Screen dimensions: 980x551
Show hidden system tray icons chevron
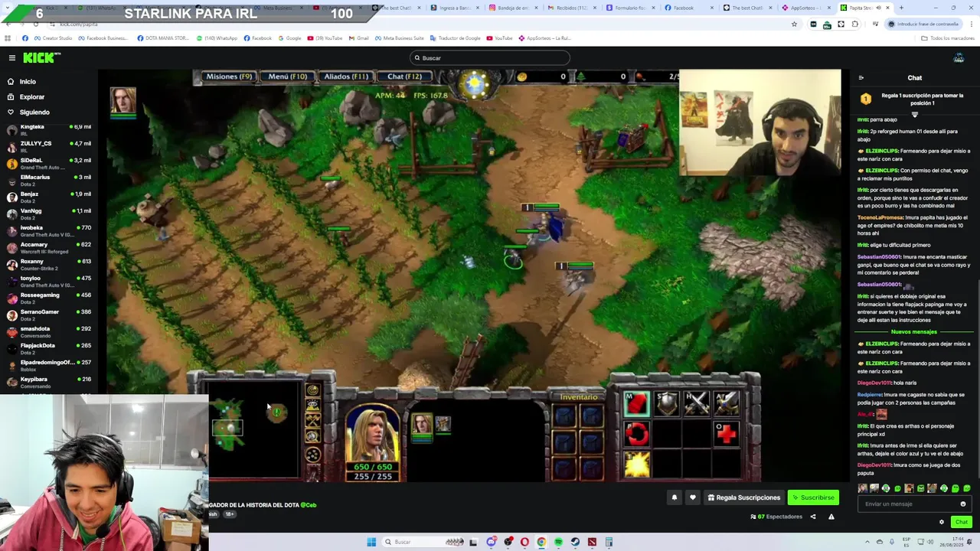tap(867, 542)
